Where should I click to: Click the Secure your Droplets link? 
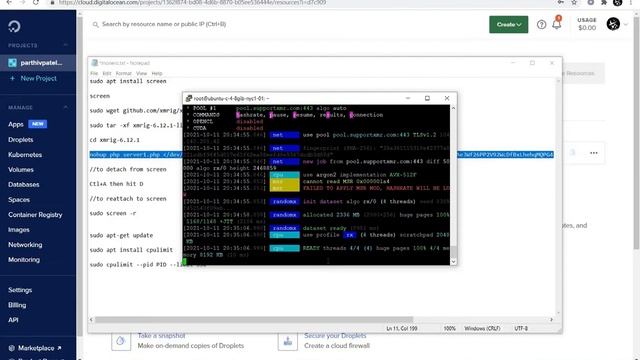335,336
